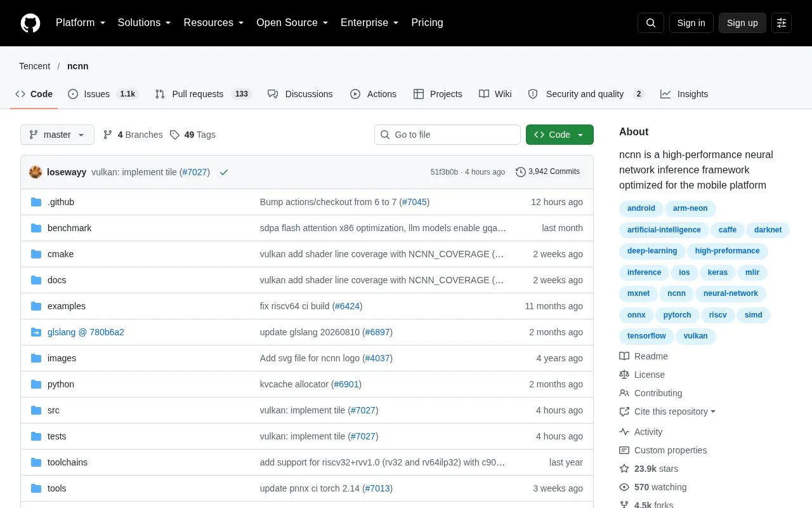The image size is (812, 508).
Task: Open the green Code dropdown button
Action: coord(560,135)
